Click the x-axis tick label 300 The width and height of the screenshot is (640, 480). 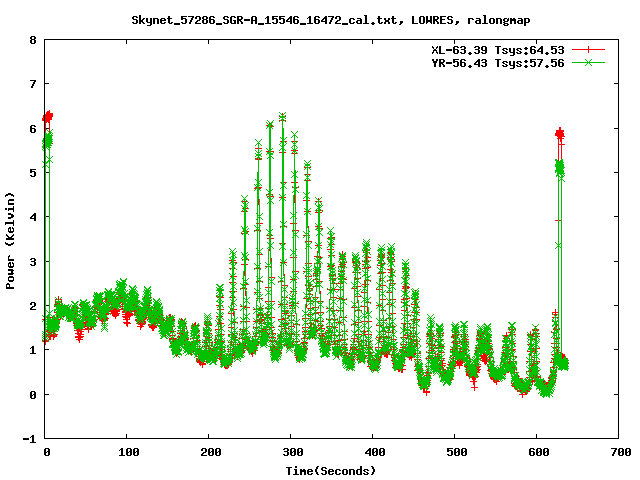coord(293,452)
